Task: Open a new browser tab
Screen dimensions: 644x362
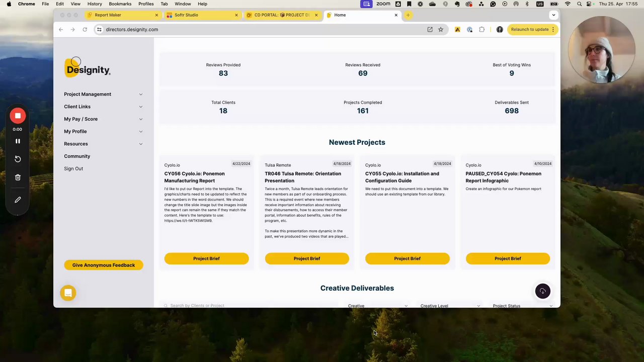Action: [x=408, y=15]
